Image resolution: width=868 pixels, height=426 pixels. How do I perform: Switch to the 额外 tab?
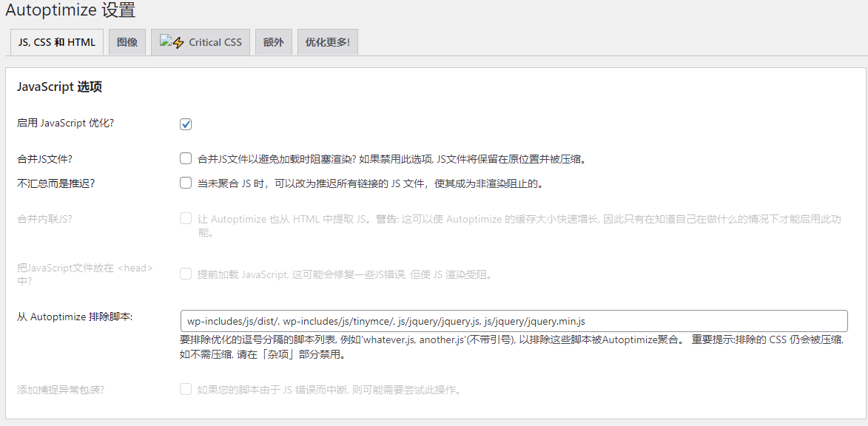point(274,42)
